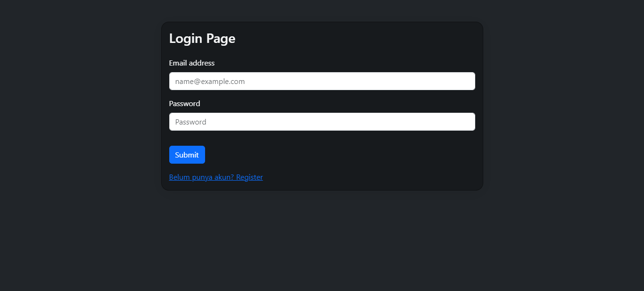Image resolution: width=644 pixels, height=291 pixels.
Task: Click the 'Email address' label
Action: (191, 63)
